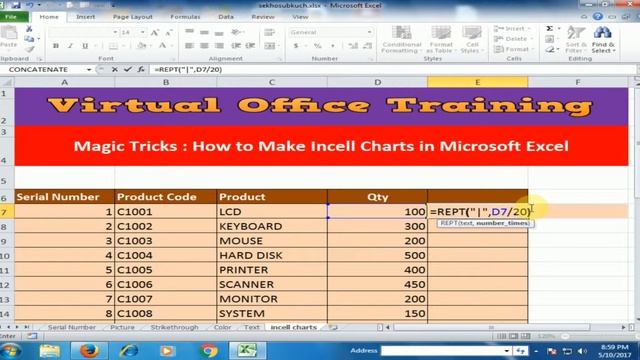Viewport: 640px width, 360px height.
Task: Click the Decrease Indent icon
Action: pos(236,46)
